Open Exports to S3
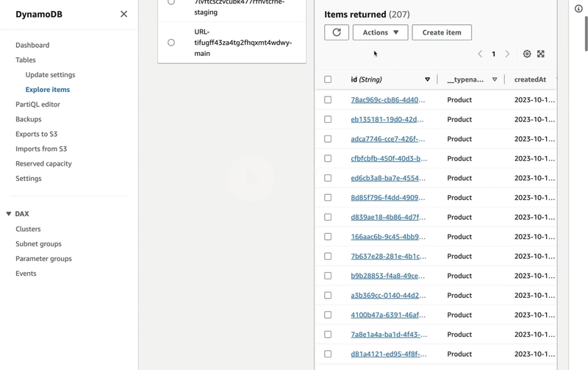 [36, 134]
